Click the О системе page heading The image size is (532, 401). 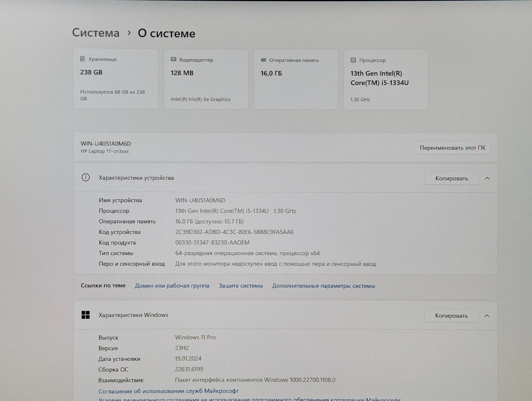pyautogui.click(x=167, y=33)
